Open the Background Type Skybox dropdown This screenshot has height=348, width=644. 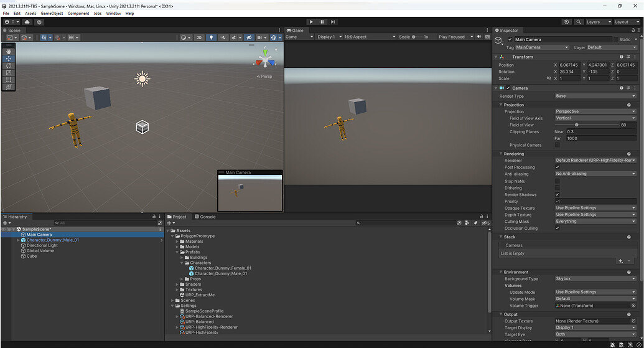point(595,278)
